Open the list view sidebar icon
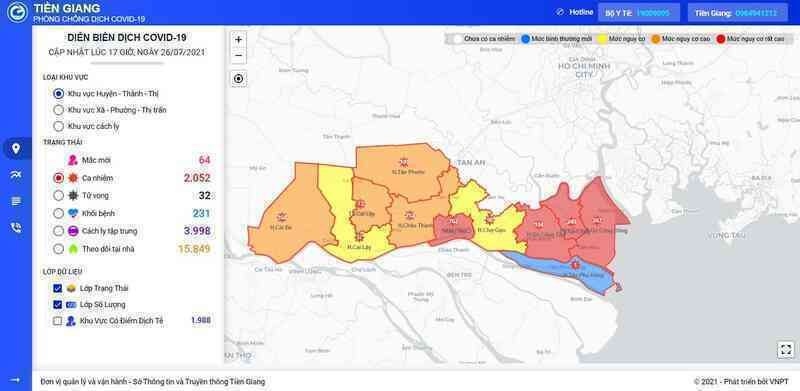Image resolution: width=800 pixels, height=391 pixels. tap(16, 201)
